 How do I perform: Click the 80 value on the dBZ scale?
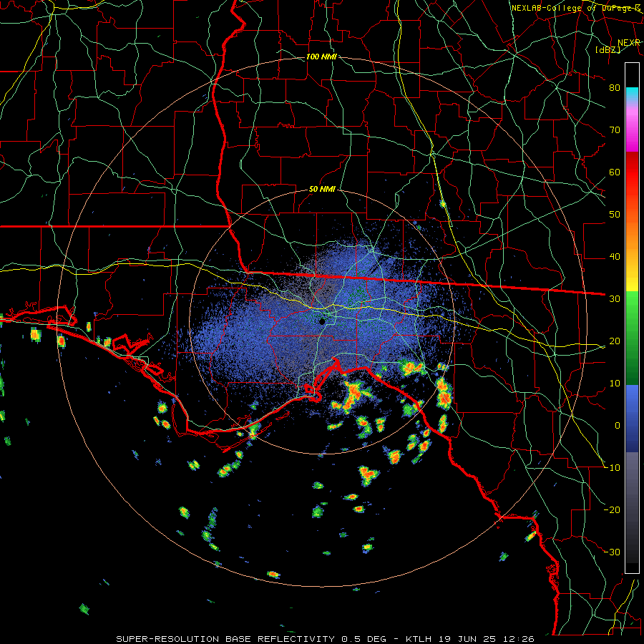click(615, 87)
